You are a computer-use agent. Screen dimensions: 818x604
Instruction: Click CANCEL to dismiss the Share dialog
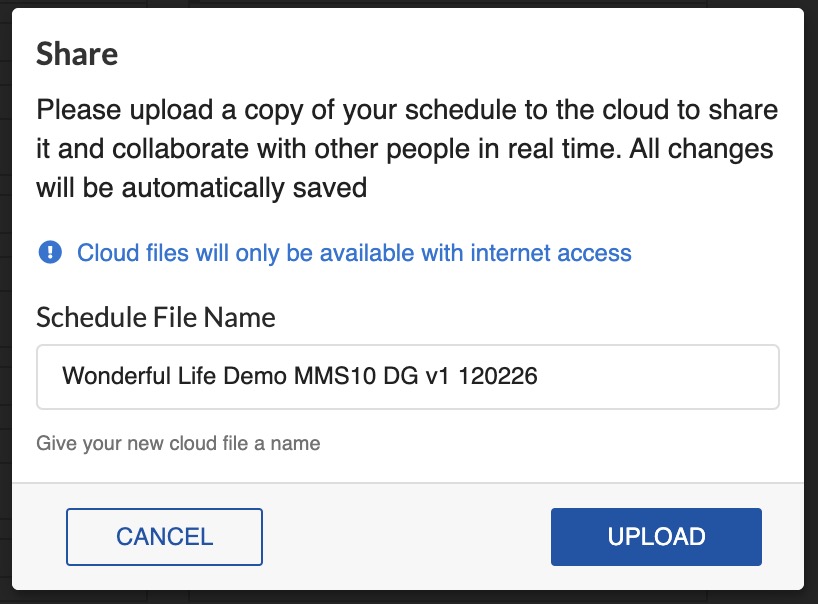pos(164,537)
